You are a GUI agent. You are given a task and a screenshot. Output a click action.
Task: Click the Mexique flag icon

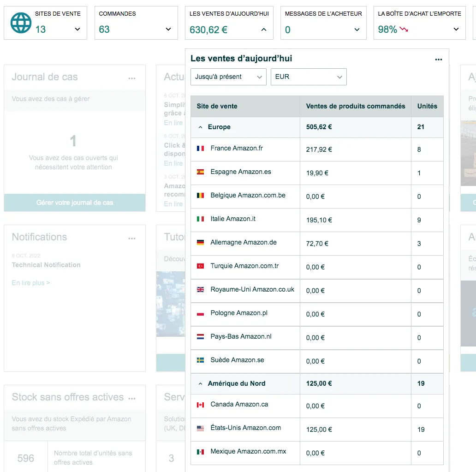point(200,452)
